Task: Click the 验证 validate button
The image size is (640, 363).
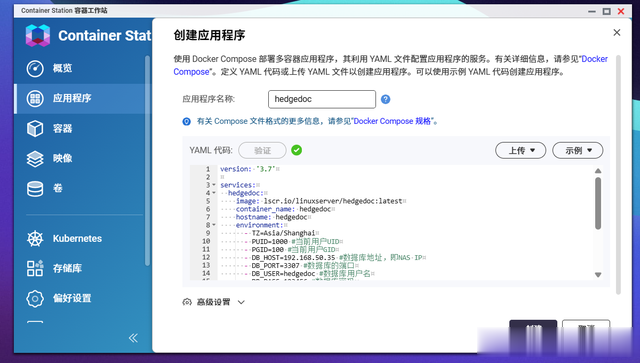Action: point(262,150)
